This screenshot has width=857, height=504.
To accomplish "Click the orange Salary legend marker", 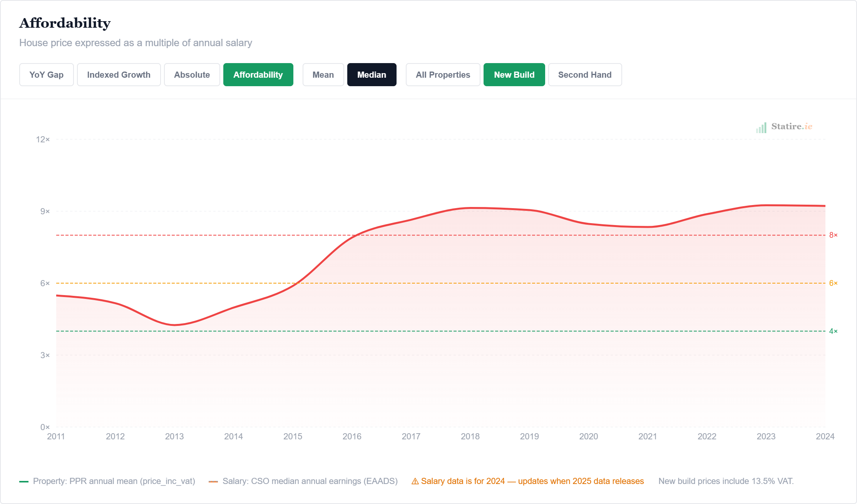I will (213, 481).
